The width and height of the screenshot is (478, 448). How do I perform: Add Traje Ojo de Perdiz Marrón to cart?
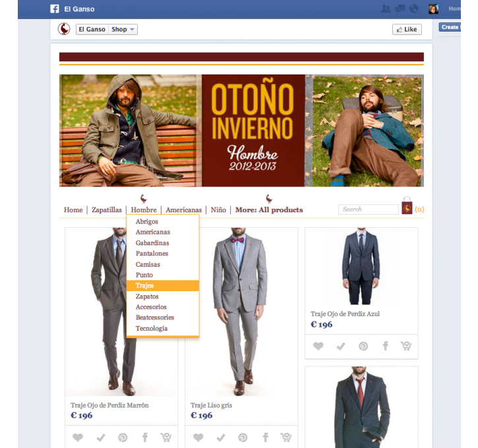coord(166,437)
